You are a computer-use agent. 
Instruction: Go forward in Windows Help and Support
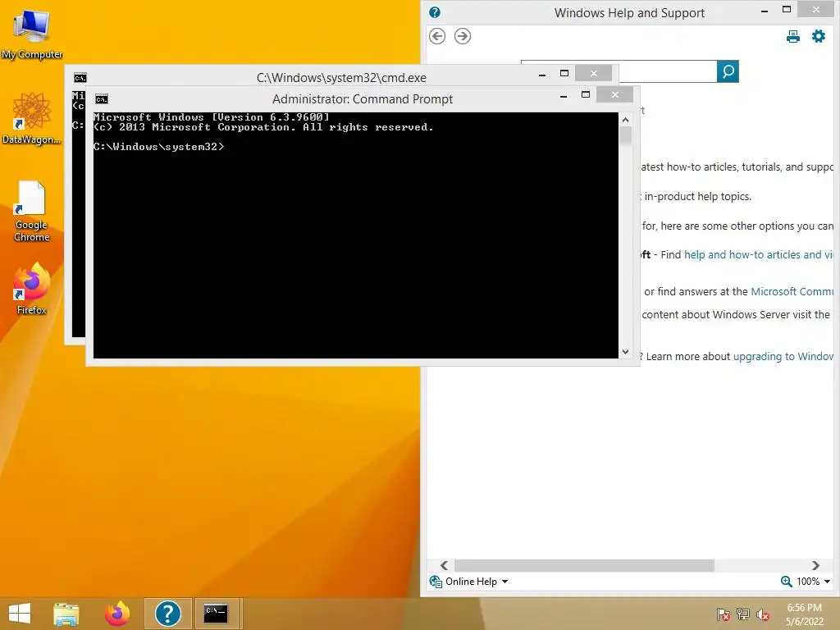pos(463,36)
